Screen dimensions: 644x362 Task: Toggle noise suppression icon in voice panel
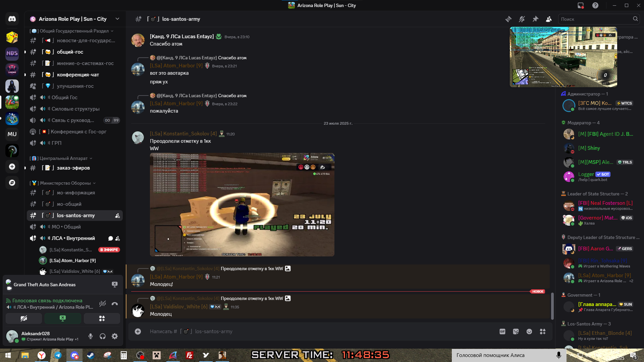click(103, 304)
